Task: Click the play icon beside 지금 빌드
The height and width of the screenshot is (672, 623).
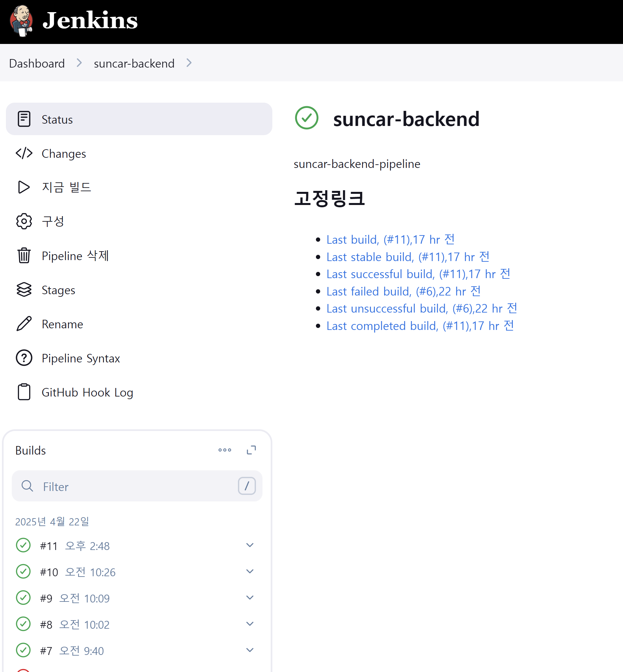Action: (x=24, y=187)
